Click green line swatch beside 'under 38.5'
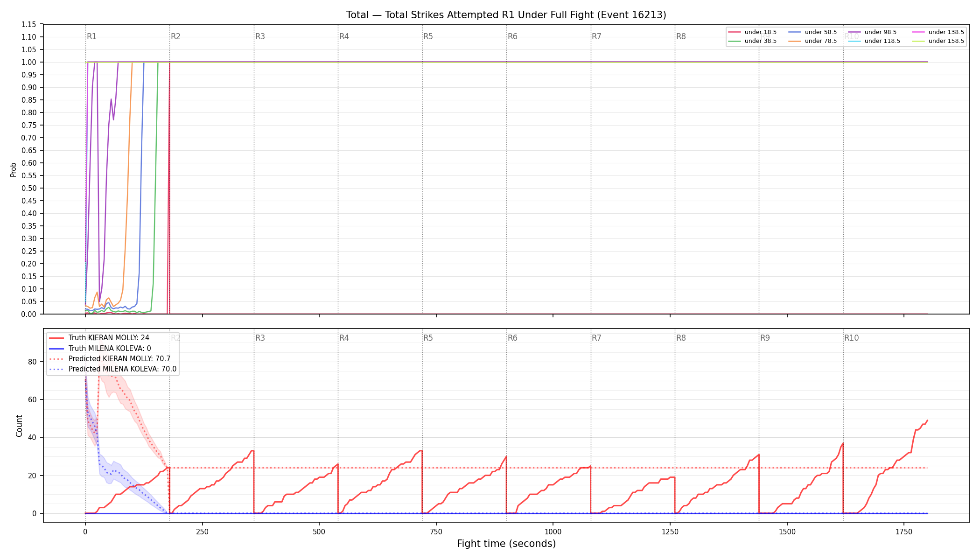Screen dimensions: 980x560 [x=735, y=41]
